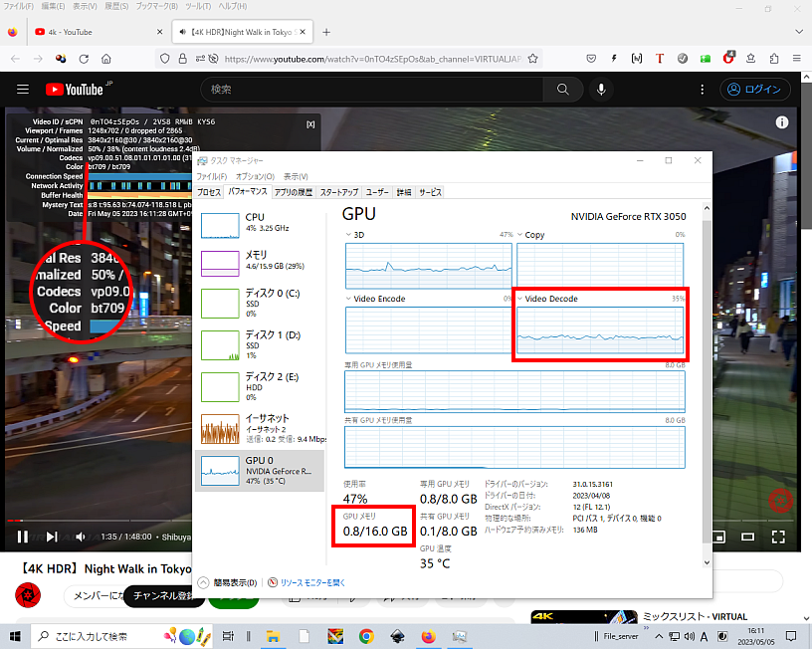The height and width of the screenshot is (649, 812).
Task: Switch to the "4k - YouTube" tab
Action: click(99, 32)
